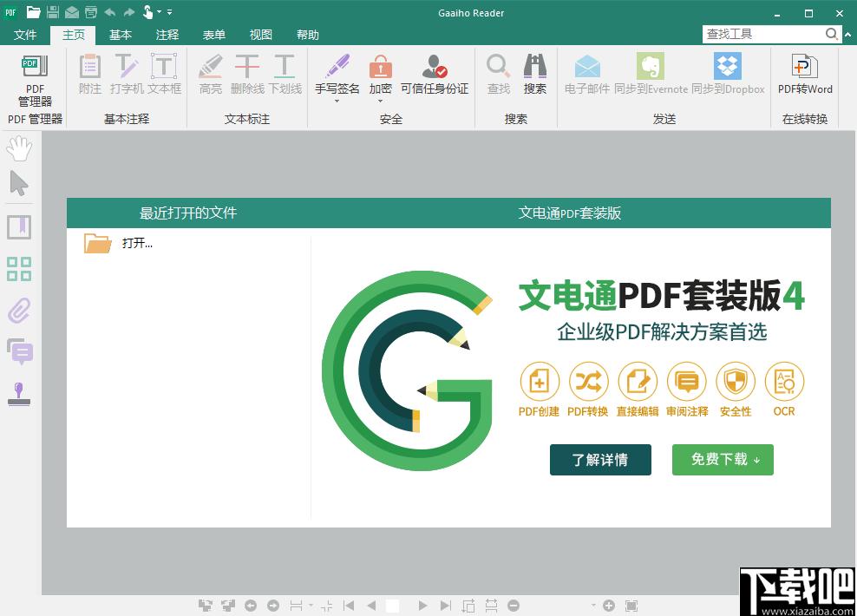This screenshot has width=857, height=616.
Task: Switch to the 视图 tab
Action: tap(261, 35)
